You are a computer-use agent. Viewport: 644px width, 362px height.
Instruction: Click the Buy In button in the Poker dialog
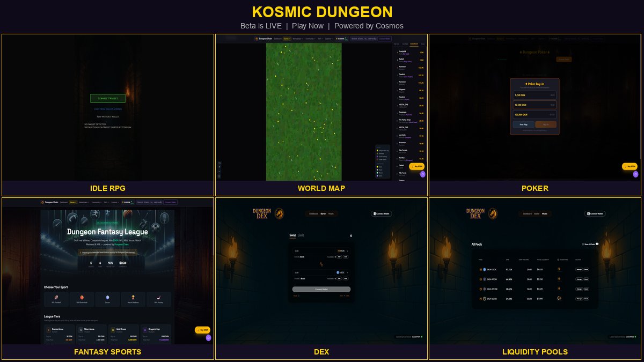click(546, 124)
